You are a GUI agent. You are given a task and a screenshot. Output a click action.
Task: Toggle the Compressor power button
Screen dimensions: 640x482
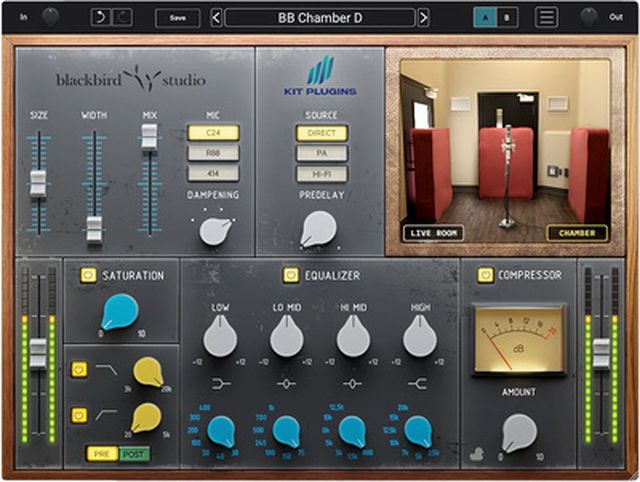[x=485, y=275]
